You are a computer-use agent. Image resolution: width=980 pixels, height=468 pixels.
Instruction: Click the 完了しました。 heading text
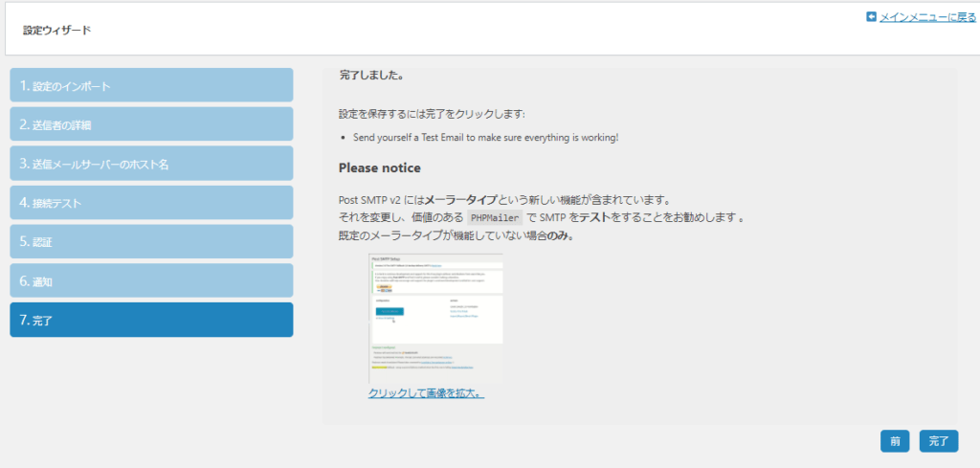click(x=371, y=75)
